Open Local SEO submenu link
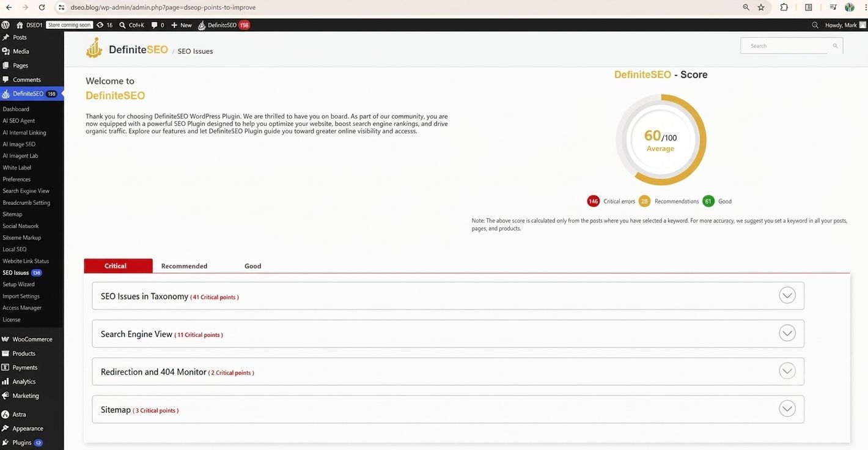Viewport: 868px width, 450px height. pyautogui.click(x=15, y=249)
